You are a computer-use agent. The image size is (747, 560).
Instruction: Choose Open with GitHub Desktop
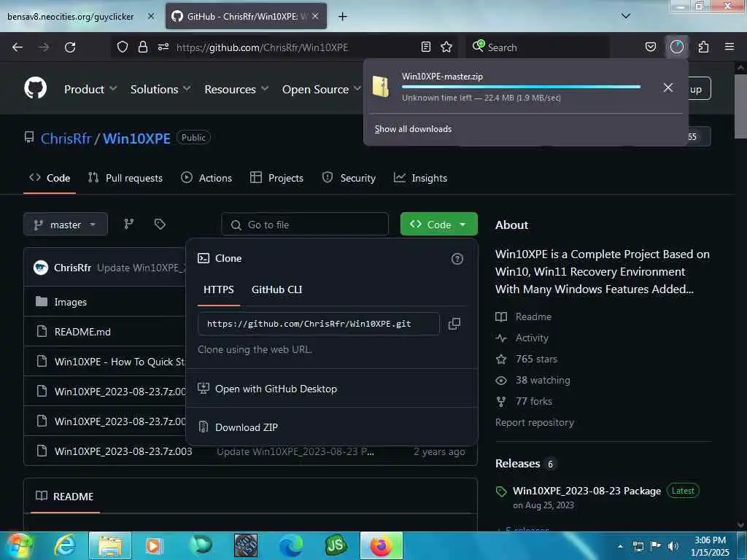click(276, 389)
